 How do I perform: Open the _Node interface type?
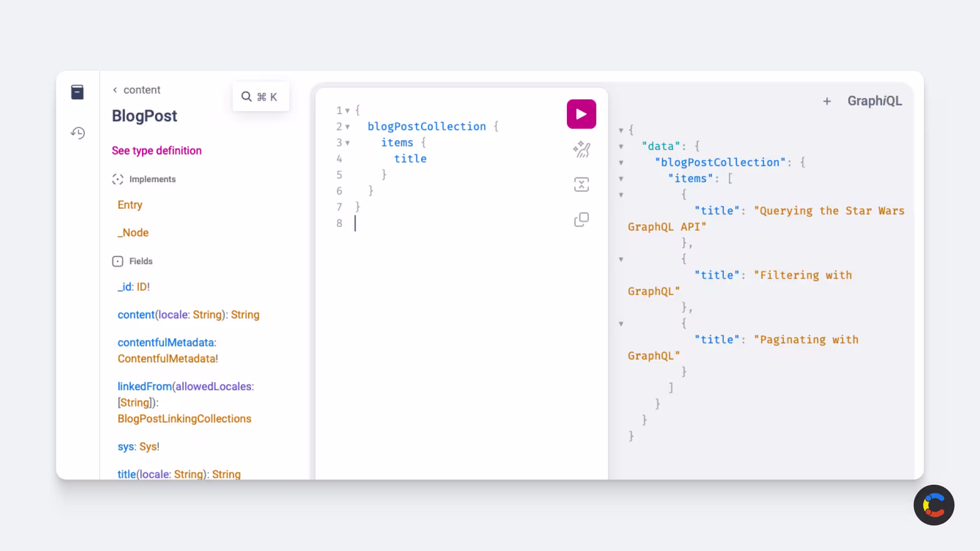tap(133, 233)
